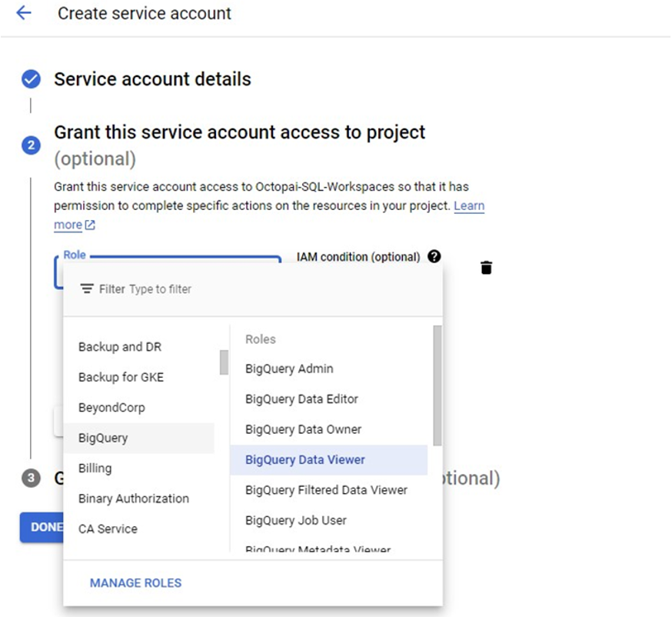The height and width of the screenshot is (617, 672).
Task: Click the step 3 number badge
Action: (x=31, y=479)
